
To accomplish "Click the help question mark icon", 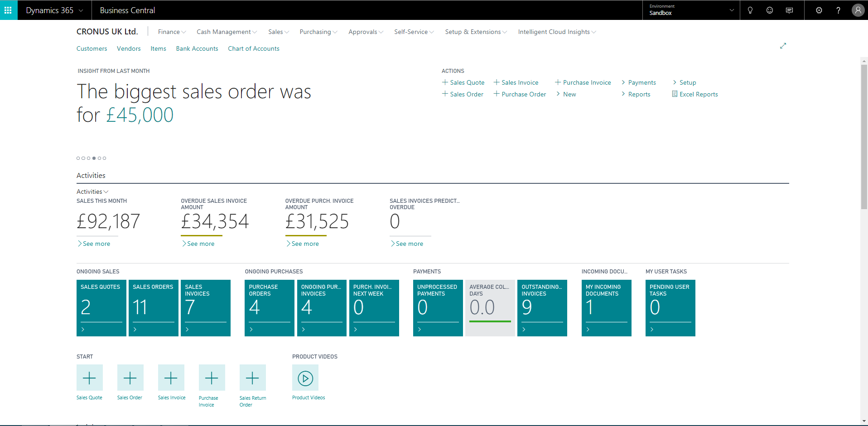I will 838,10.
